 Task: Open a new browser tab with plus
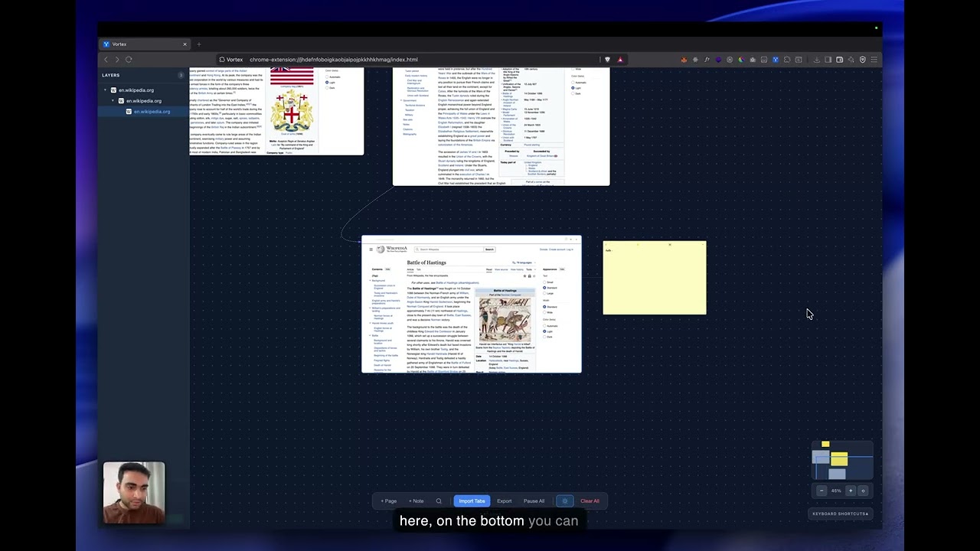coord(198,44)
